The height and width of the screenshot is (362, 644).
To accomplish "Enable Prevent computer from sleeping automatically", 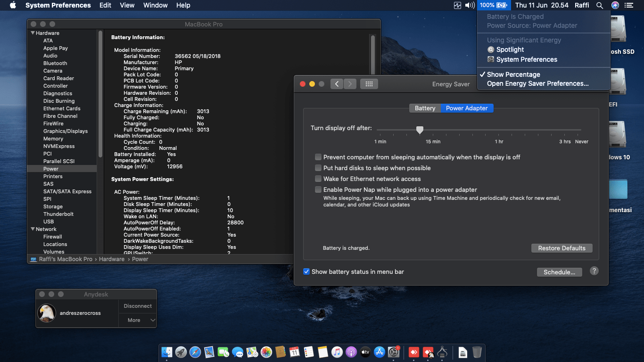I will 319,157.
